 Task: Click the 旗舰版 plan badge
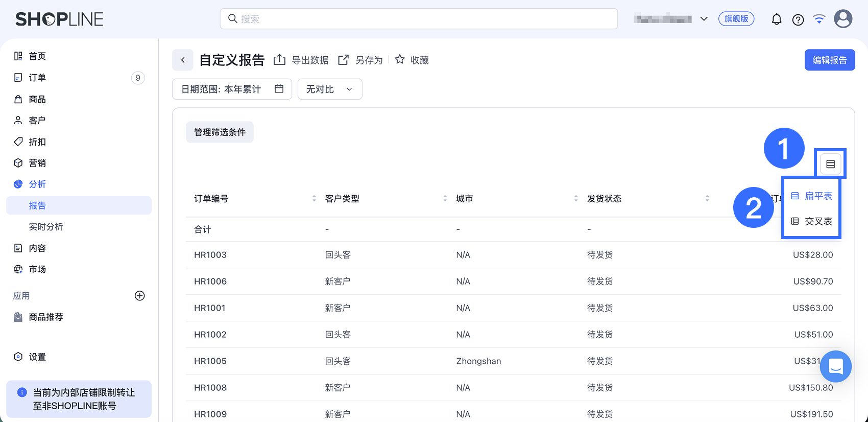pyautogui.click(x=736, y=19)
